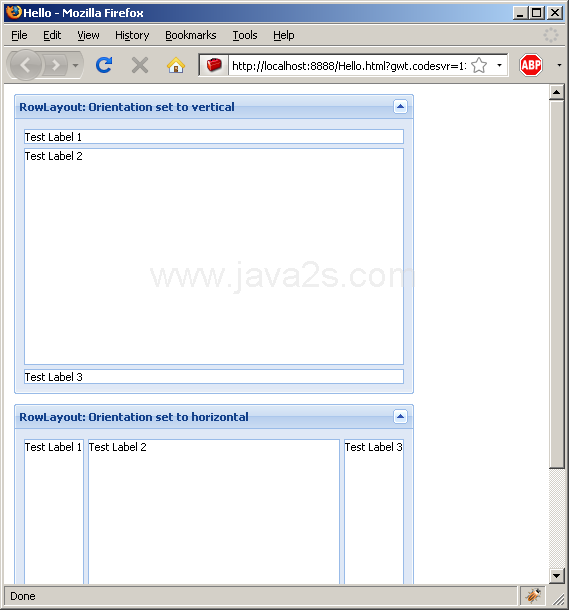This screenshot has width=569, height=610.
Task: Click the Firebug bug icon in status bar
Action: [533, 595]
